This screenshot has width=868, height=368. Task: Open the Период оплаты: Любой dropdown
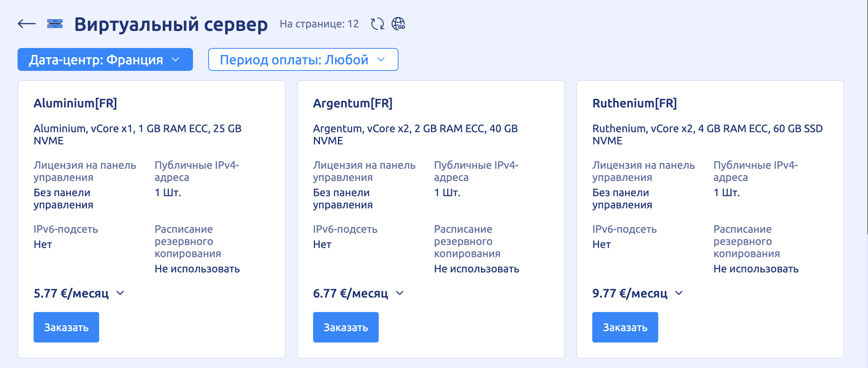tap(302, 59)
